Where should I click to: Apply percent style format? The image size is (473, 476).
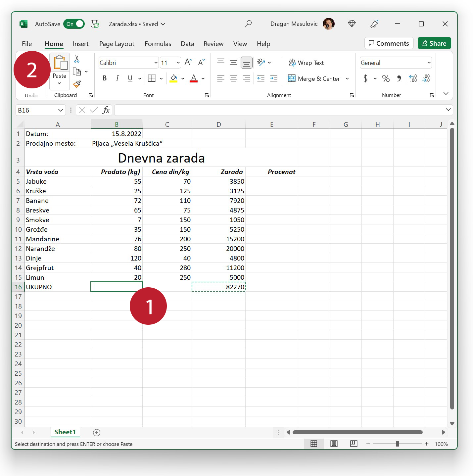pyautogui.click(x=386, y=78)
